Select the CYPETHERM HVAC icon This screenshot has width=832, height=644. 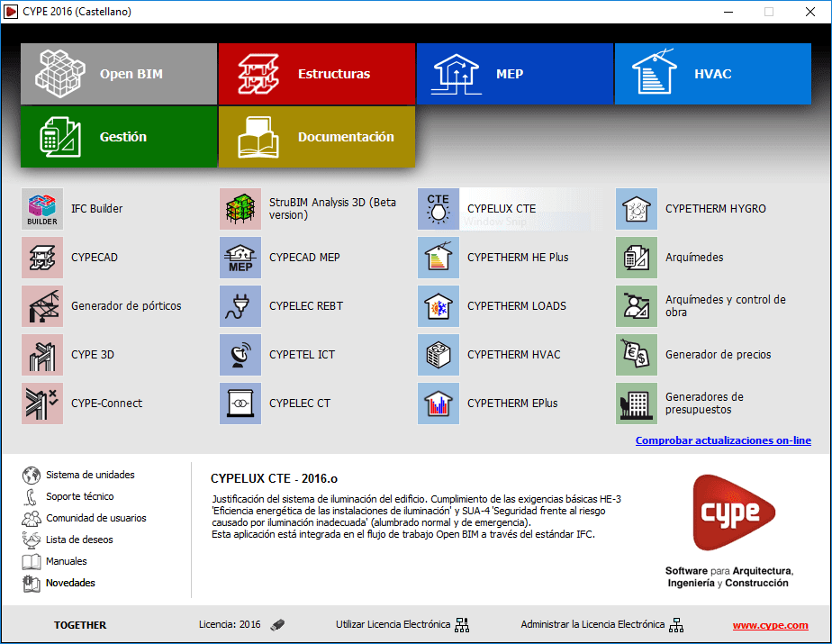438,355
